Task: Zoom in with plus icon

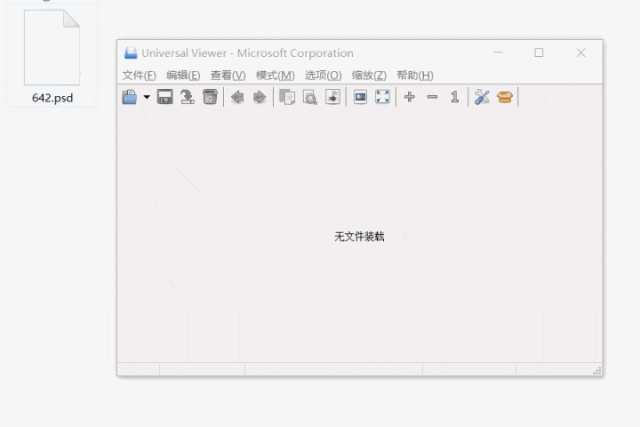Action: (x=409, y=97)
